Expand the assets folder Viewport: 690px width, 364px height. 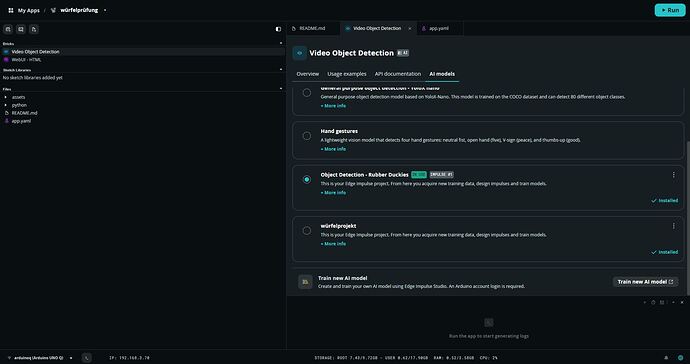[x=5, y=97]
